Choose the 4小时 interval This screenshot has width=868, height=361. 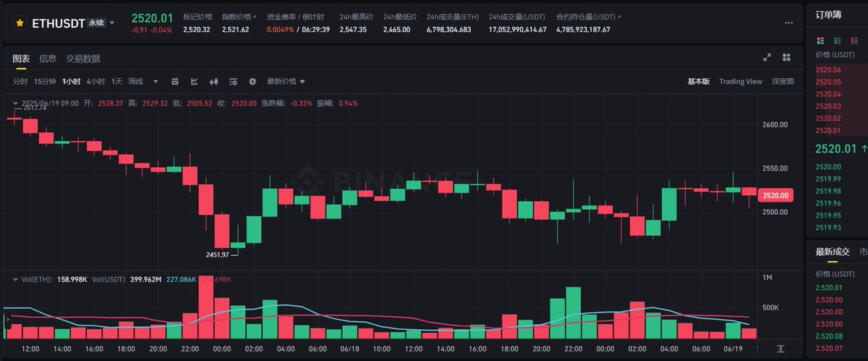(95, 82)
